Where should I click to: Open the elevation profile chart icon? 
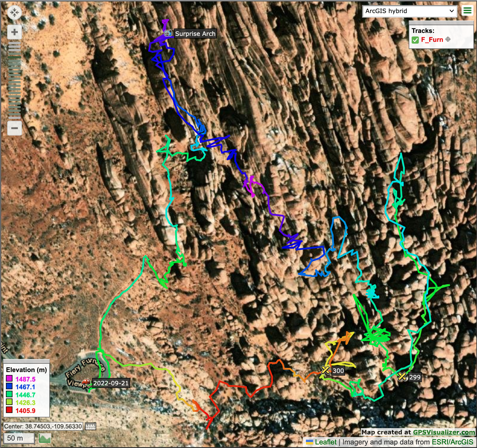coord(45,438)
